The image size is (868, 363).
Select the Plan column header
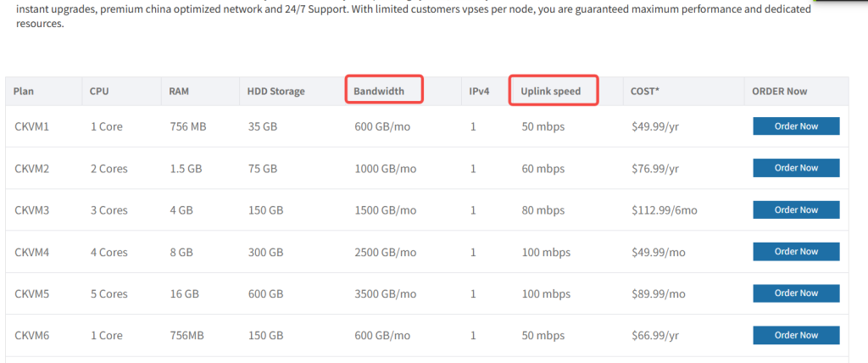[x=24, y=92]
